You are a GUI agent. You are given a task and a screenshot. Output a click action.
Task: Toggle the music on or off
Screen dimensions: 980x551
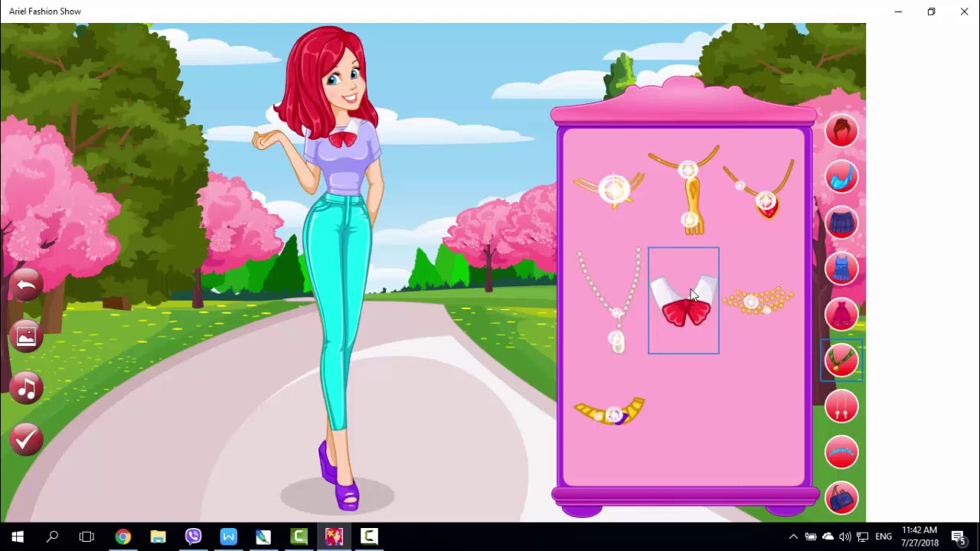point(26,388)
